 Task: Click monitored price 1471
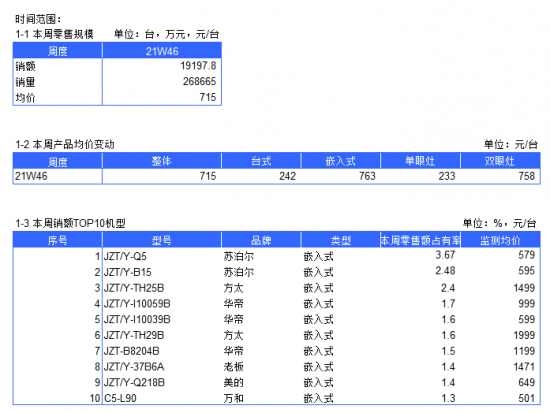[524, 367]
